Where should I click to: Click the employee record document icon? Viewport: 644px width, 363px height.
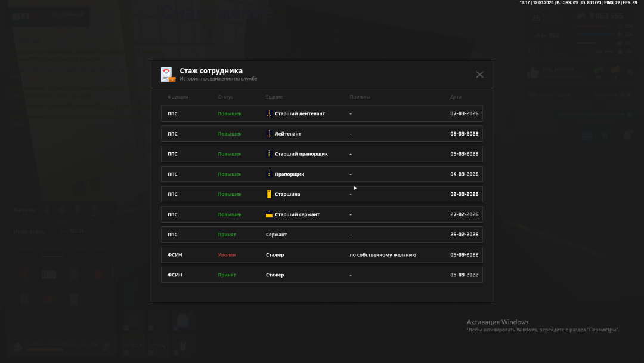click(167, 75)
